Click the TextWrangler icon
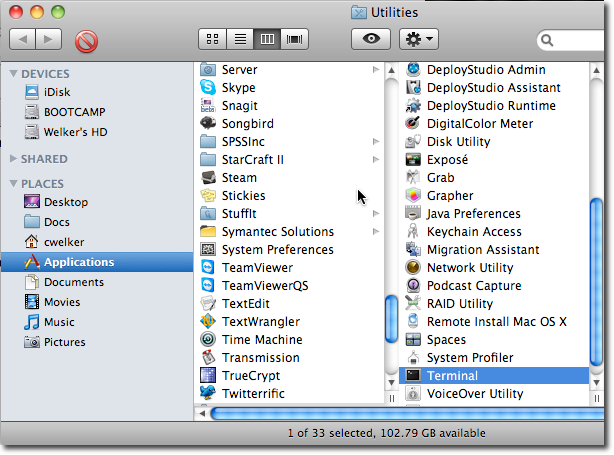 208,321
